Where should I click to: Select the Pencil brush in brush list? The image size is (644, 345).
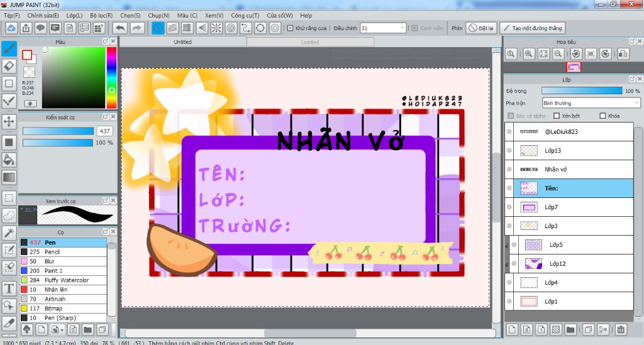click(x=64, y=252)
